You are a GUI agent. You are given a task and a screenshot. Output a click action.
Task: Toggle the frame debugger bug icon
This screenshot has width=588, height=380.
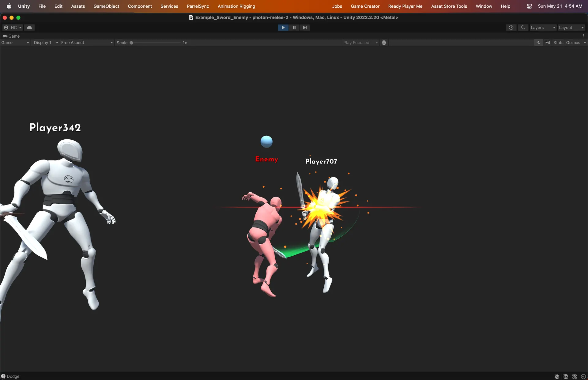[384, 43]
